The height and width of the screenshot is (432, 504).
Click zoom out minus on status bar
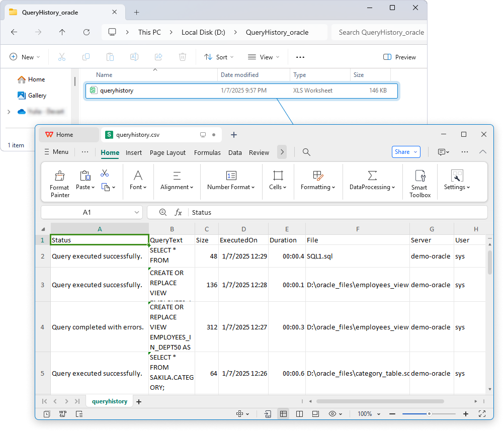[x=392, y=414]
